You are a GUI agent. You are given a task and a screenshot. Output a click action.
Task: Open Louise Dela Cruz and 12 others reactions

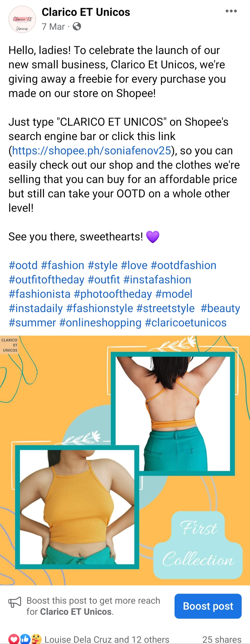click(107, 639)
